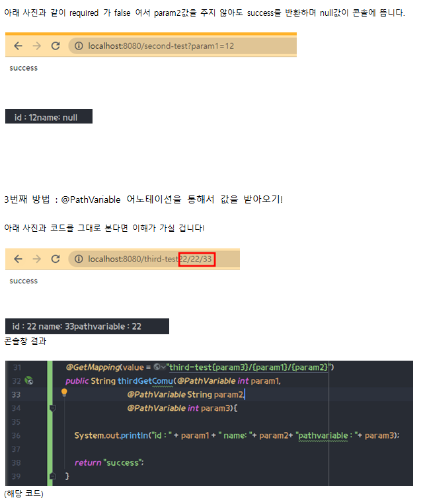Viewport: 421px width, 504px height.
Task: Click the green run gutter icon on line 32
Action: [29, 381]
